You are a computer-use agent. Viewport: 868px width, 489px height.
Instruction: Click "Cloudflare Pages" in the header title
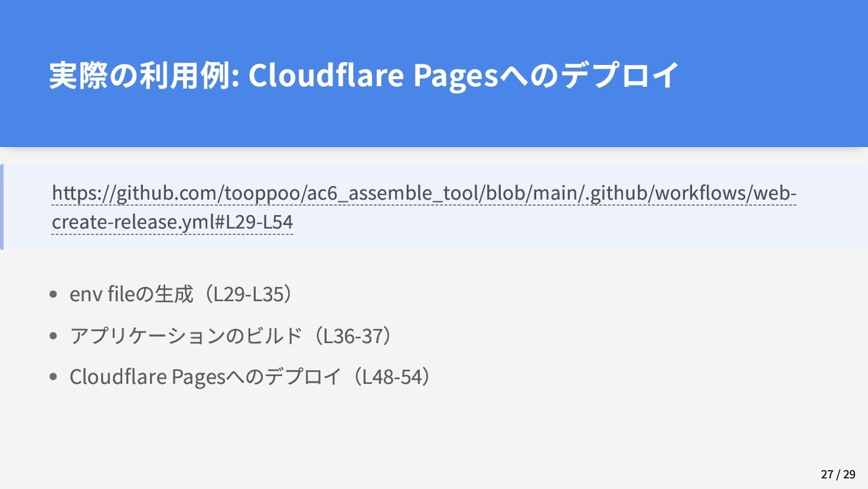(373, 75)
